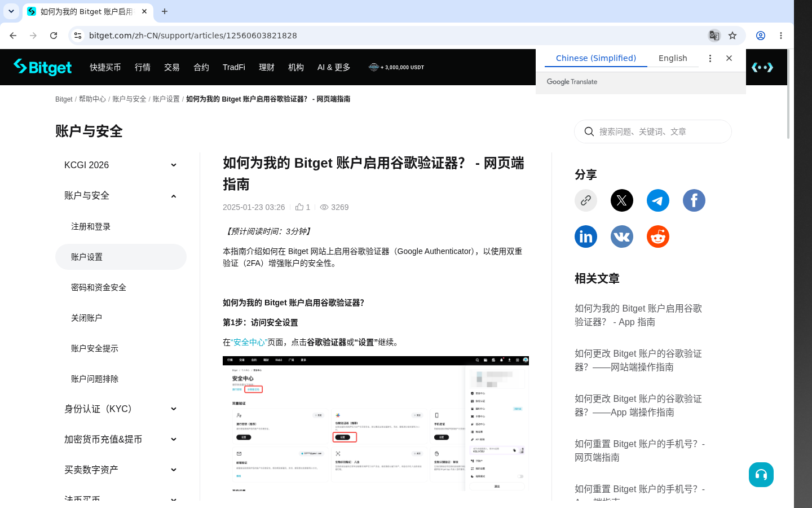Go back to previous page

(x=13, y=36)
